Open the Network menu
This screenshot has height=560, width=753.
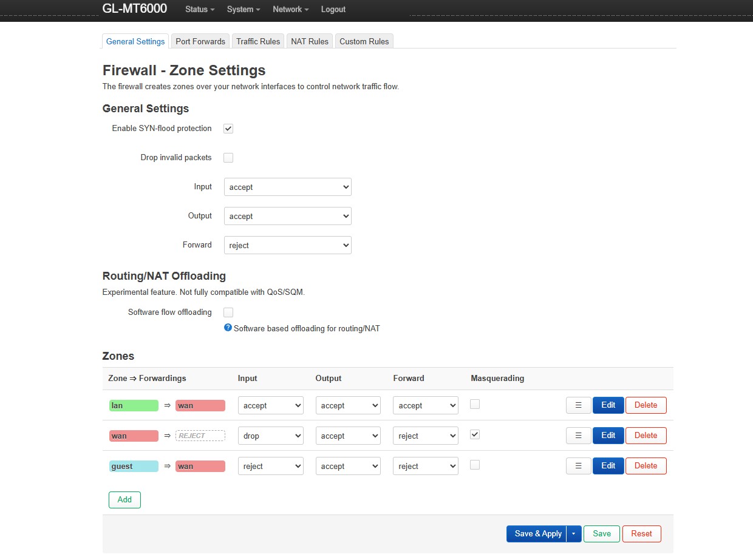[290, 10]
